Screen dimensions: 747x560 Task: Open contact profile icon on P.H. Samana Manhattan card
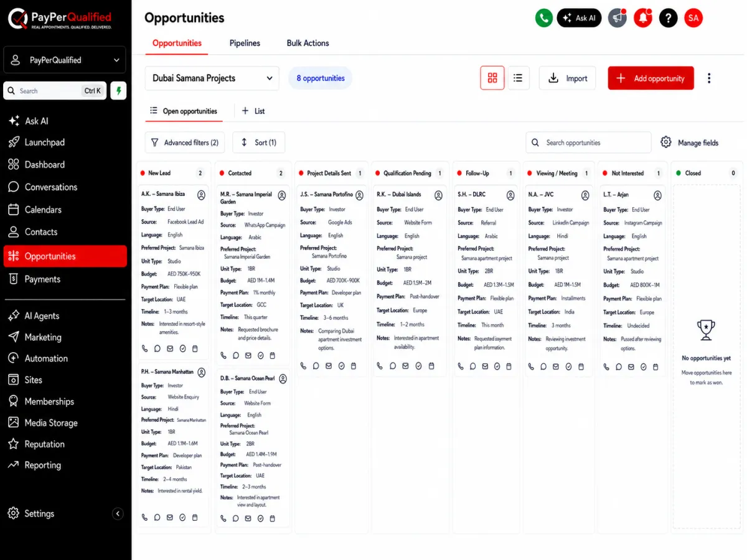(201, 373)
